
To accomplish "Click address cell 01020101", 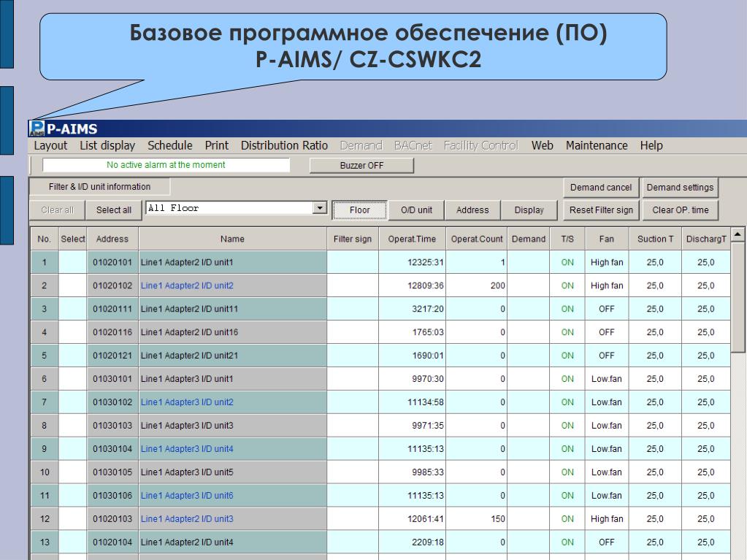I will tap(112, 262).
